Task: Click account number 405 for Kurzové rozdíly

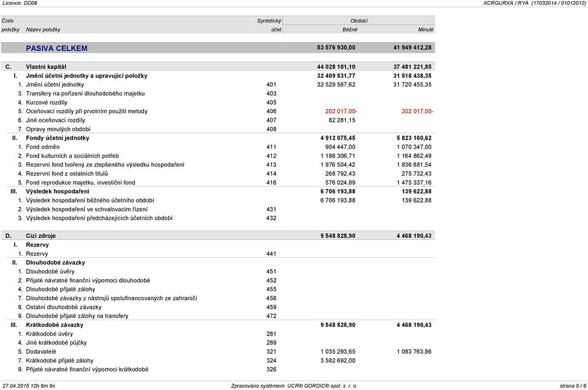Action: coord(271,102)
